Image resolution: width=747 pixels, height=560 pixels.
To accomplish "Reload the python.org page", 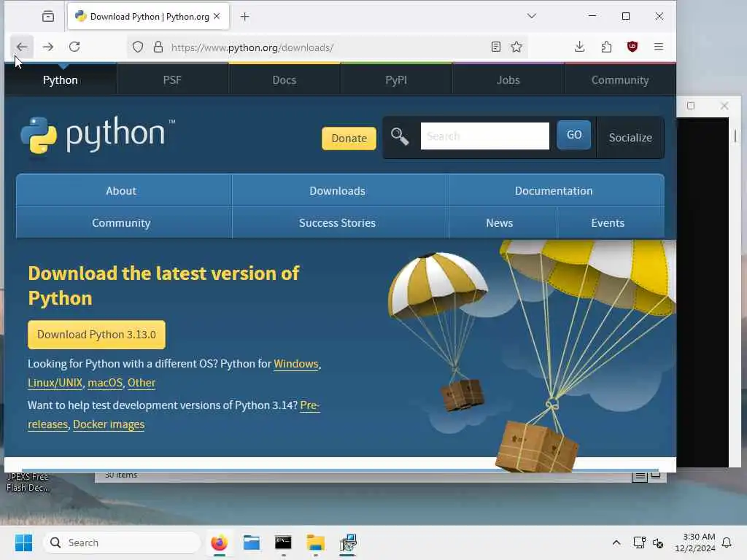I will (74, 47).
